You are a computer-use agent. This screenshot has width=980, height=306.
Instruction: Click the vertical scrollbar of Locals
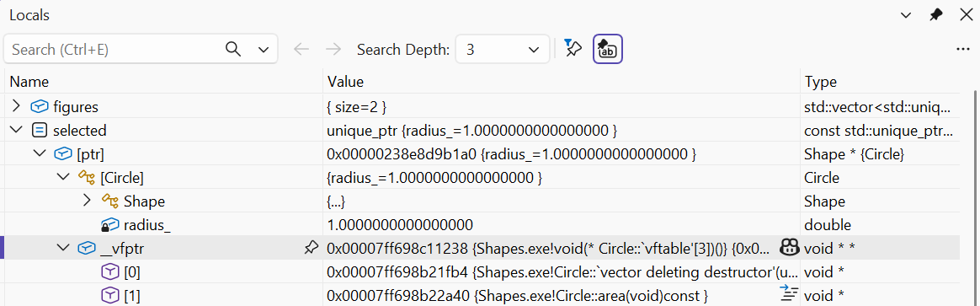(x=975, y=197)
